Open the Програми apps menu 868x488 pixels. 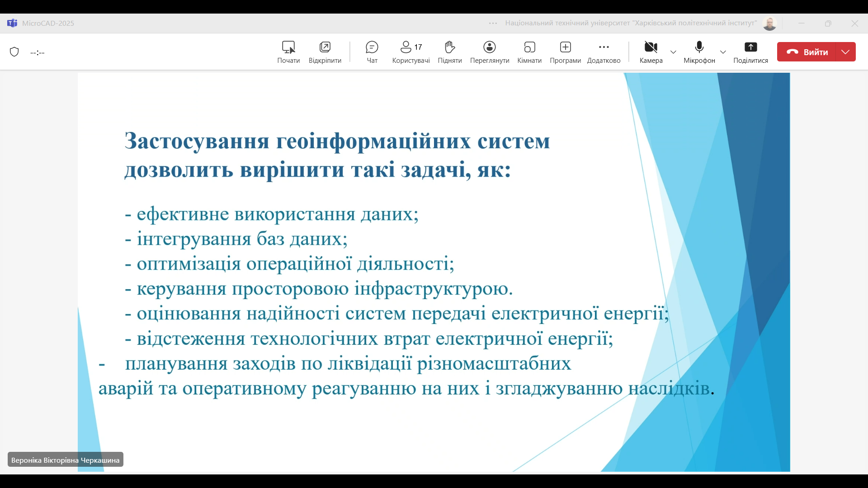(565, 52)
